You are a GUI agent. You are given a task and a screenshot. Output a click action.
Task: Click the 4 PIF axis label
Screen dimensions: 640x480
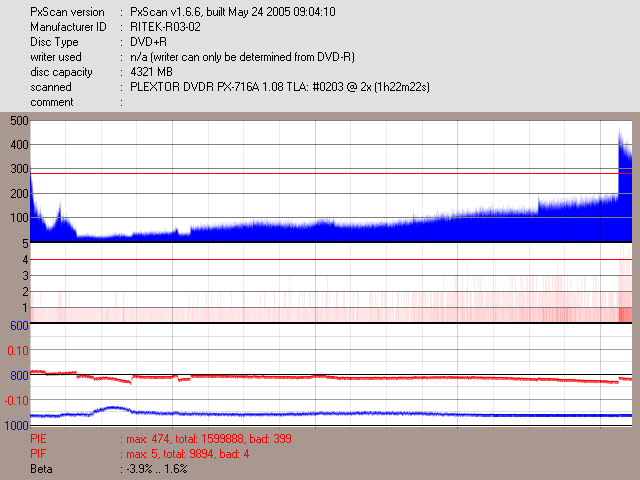pyautogui.click(x=25, y=260)
